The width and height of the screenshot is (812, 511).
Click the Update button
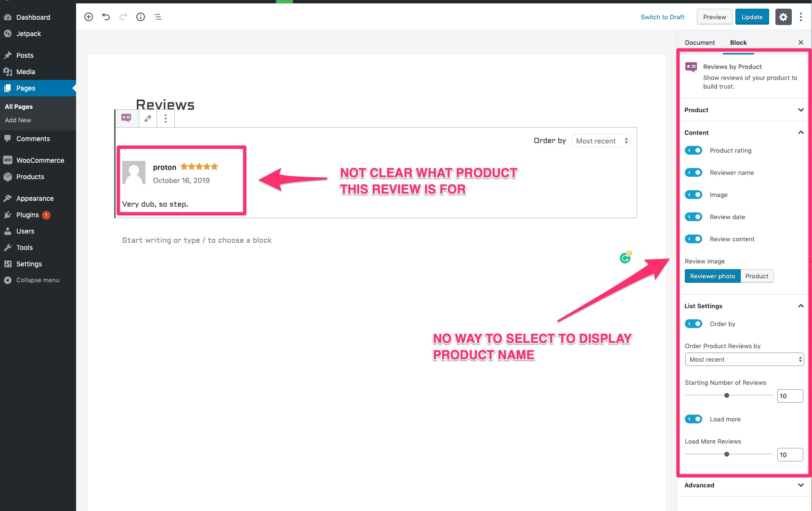pyautogui.click(x=752, y=16)
